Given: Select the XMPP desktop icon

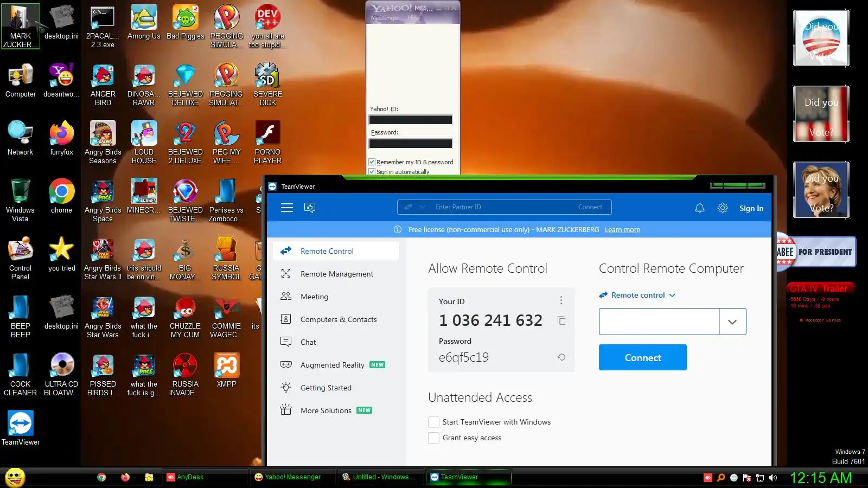Looking at the screenshot, I should (x=227, y=371).
